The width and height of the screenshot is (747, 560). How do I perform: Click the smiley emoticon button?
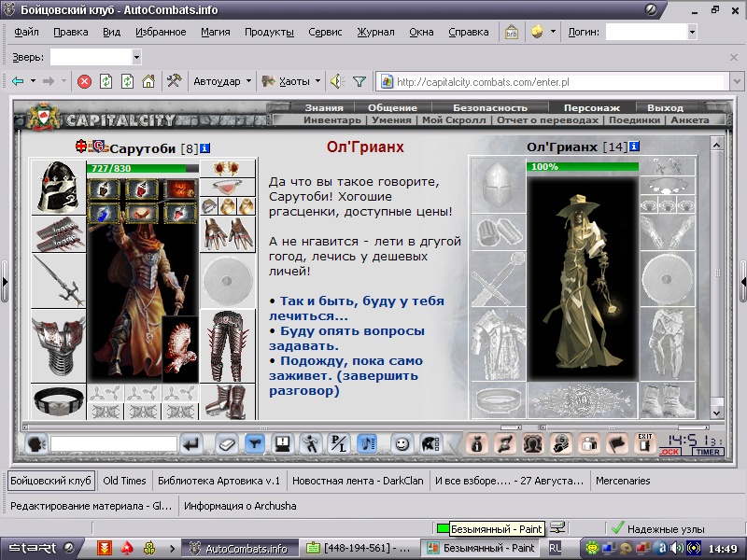tap(402, 444)
